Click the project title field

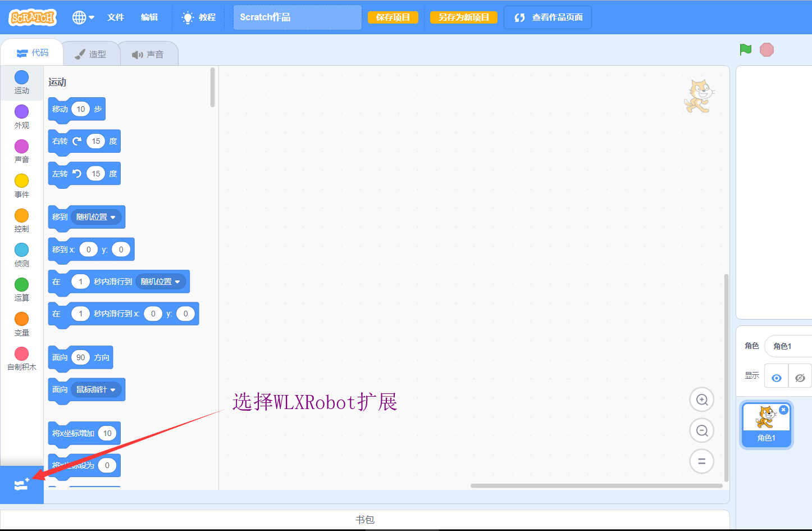pos(297,17)
